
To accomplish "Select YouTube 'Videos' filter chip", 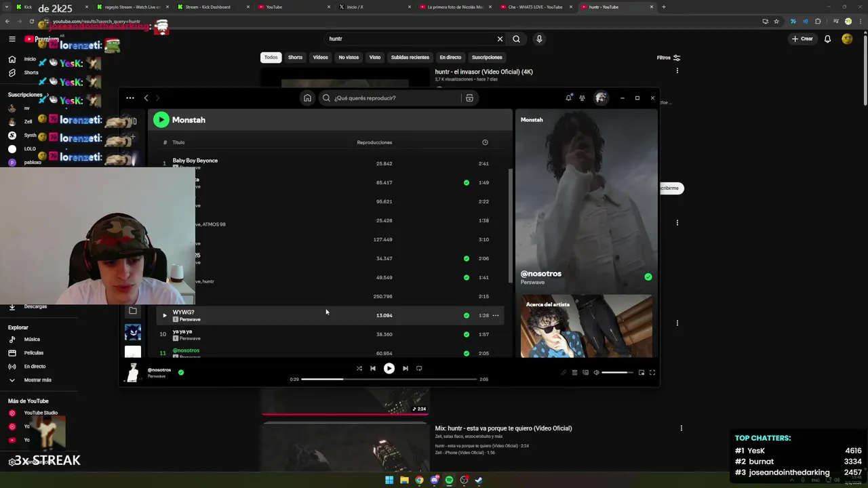I will coord(320,58).
